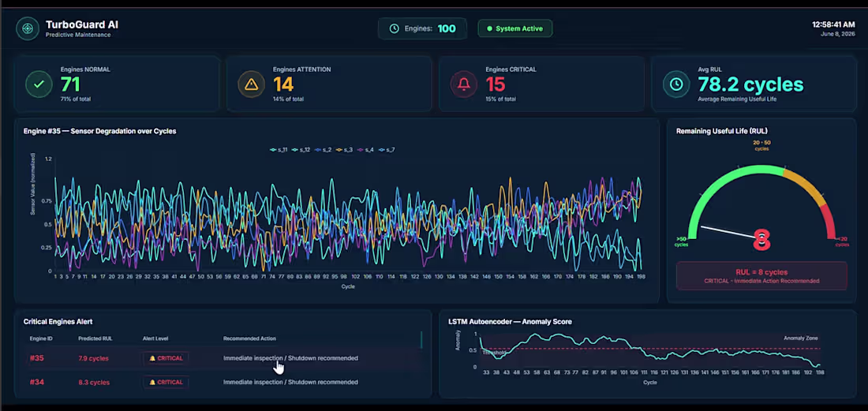This screenshot has width=868, height=411.
Task: Click the 14 attention engines count
Action: (x=283, y=84)
